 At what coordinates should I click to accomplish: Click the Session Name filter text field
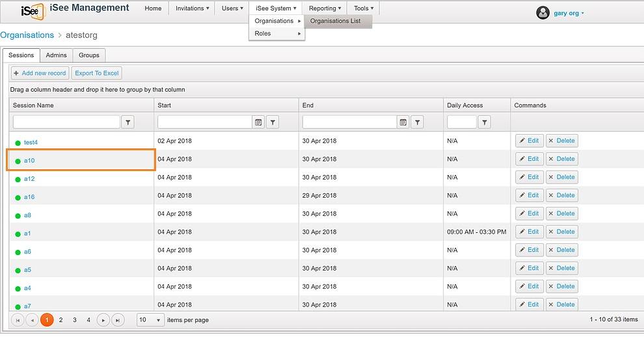(66, 122)
